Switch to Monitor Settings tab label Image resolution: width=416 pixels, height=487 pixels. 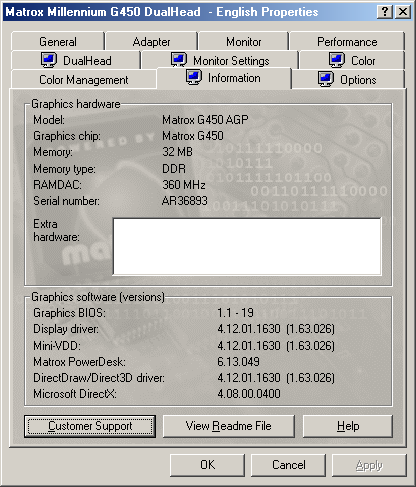[x=231, y=61]
